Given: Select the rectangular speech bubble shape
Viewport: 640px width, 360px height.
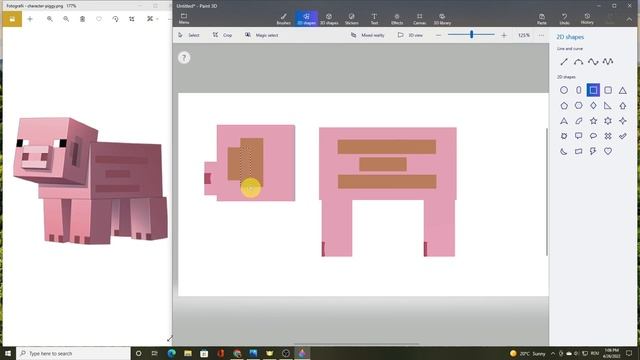Looking at the screenshot, I should (578, 136).
